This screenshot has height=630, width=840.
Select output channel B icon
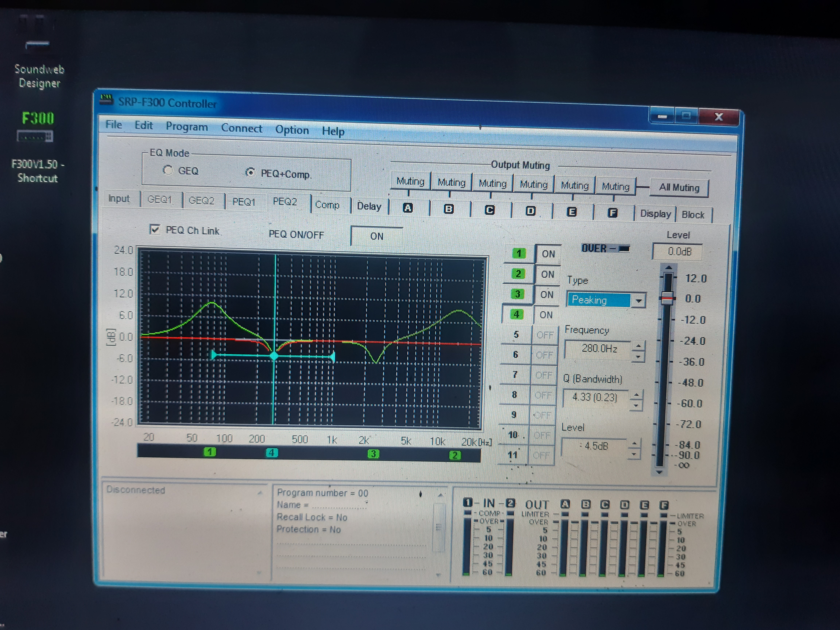(x=448, y=209)
